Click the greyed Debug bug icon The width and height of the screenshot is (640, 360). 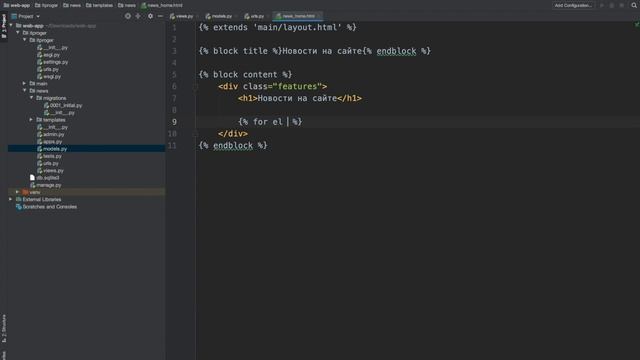611,5
